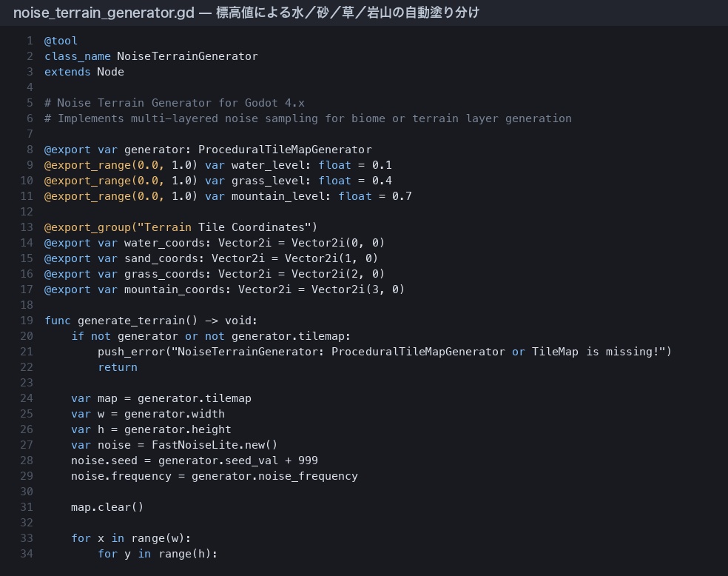Click map.clear() on line 31

click(107, 507)
